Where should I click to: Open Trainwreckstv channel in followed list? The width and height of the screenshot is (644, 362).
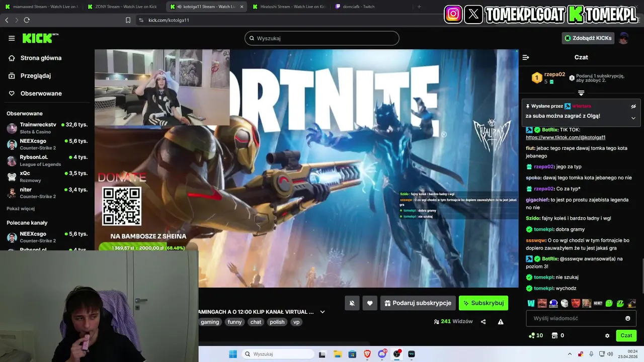(47, 128)
